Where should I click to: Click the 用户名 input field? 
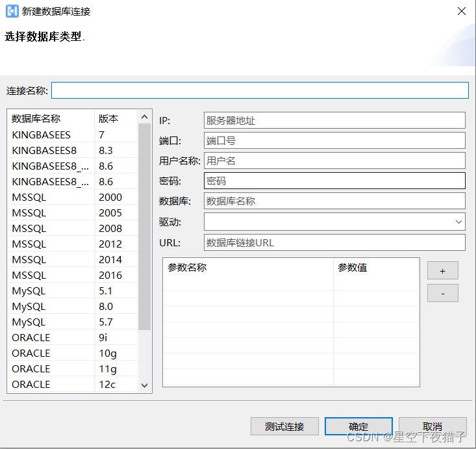tap(334, 160)
